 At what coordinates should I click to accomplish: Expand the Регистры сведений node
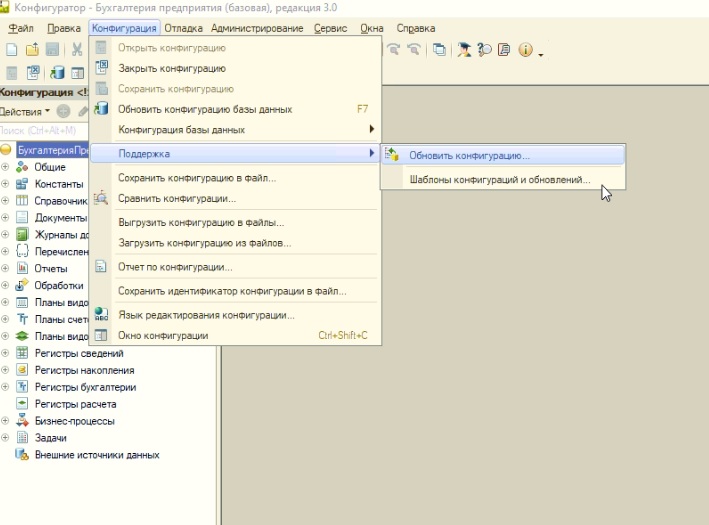[5, 353]
